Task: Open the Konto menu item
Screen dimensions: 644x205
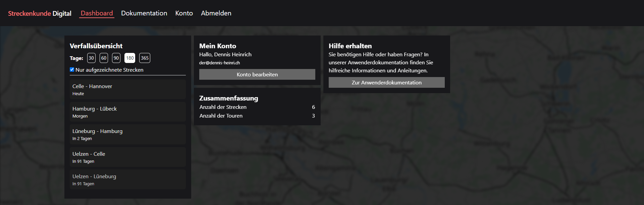Action: click(184, 13)
